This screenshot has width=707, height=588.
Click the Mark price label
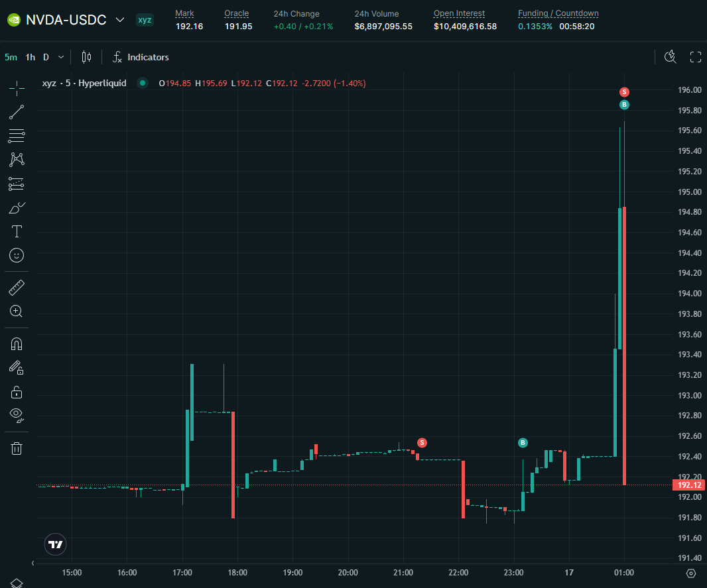point(184,13)
